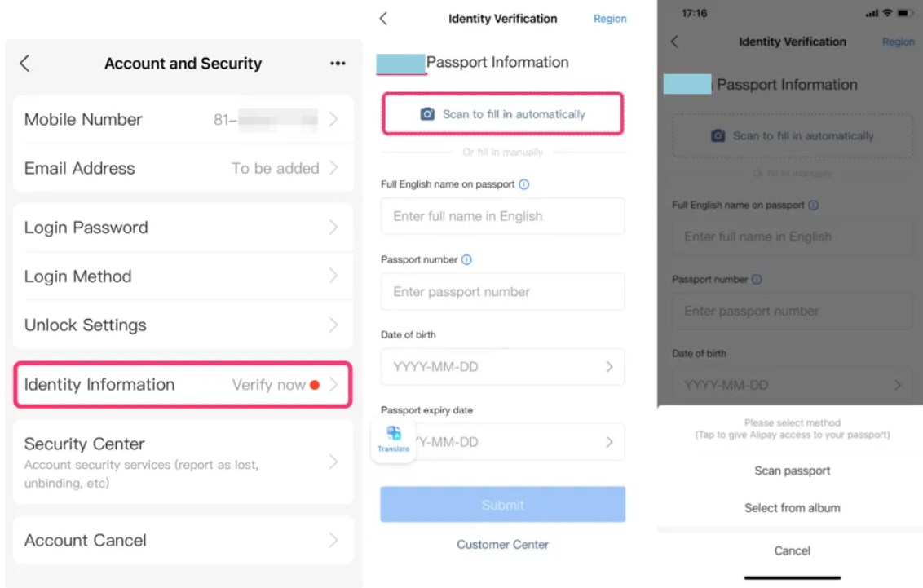
Task: Tap the camera icon for automatic scan
Action: point(427,113)
